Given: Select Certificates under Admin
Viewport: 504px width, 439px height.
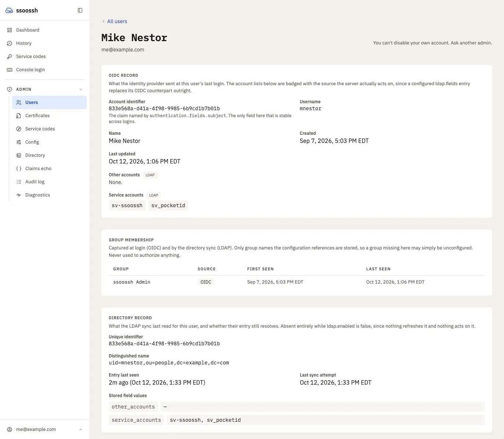Looking at the screenshot, I should (49, 116).
